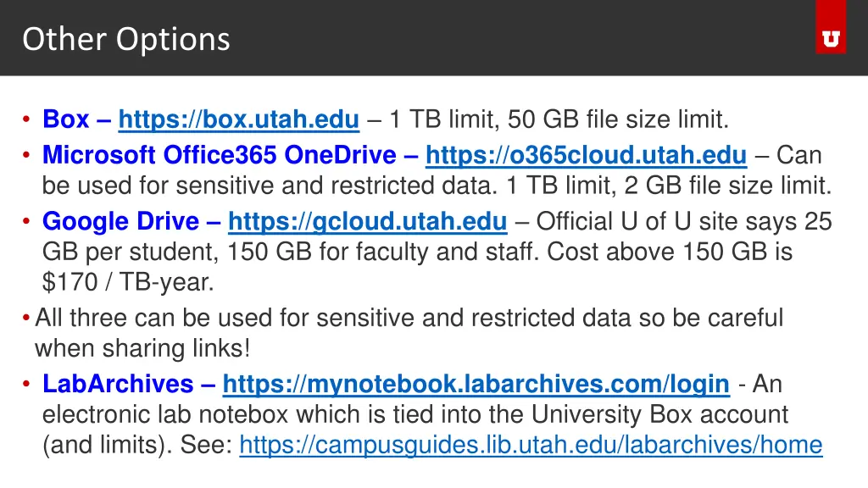
Task: Click the bold "Google Drive" label
Action: pos(120,221)
